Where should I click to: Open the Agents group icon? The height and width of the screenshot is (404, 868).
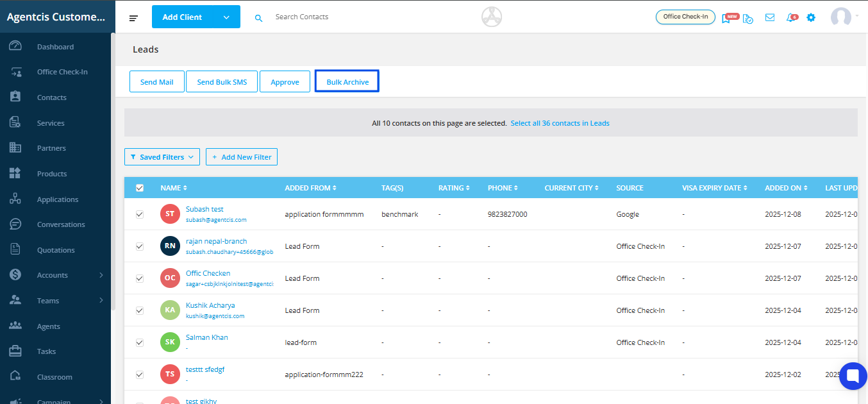pos(15,326)
